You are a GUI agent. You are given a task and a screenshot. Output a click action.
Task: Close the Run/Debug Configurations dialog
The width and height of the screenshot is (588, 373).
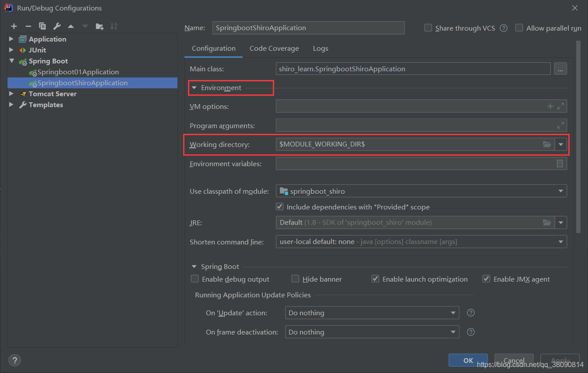click(574, 8)
